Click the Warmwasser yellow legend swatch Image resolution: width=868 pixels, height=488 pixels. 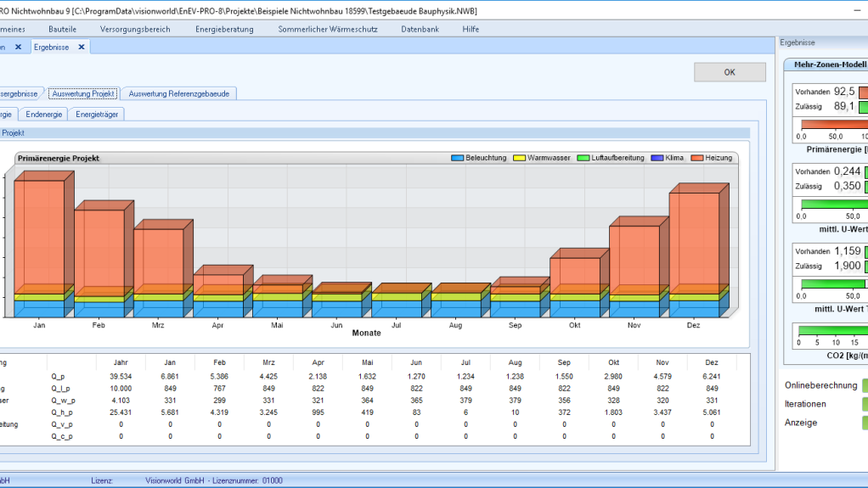[x=519, y=158]
